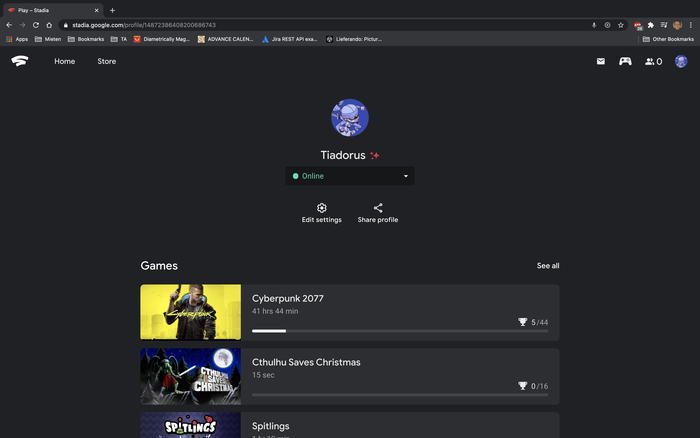Image resolution: width=700 pixels, height=438 pixels.
Task: Open the Online status dropdown
Action: [x=350, y=176]
